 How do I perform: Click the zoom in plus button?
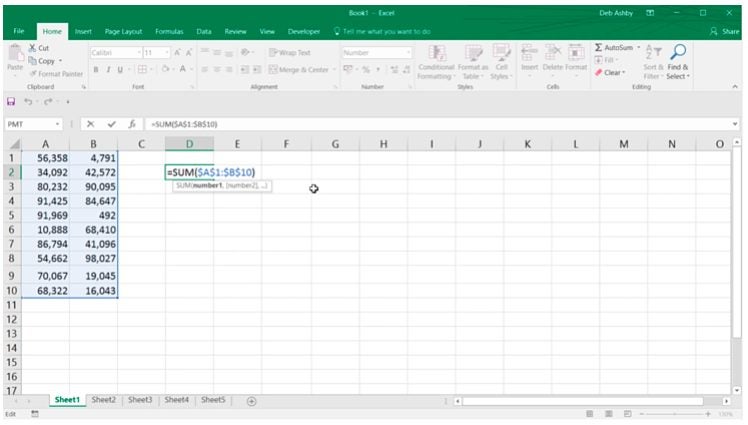pyautogui.click(x=708, y=414)
